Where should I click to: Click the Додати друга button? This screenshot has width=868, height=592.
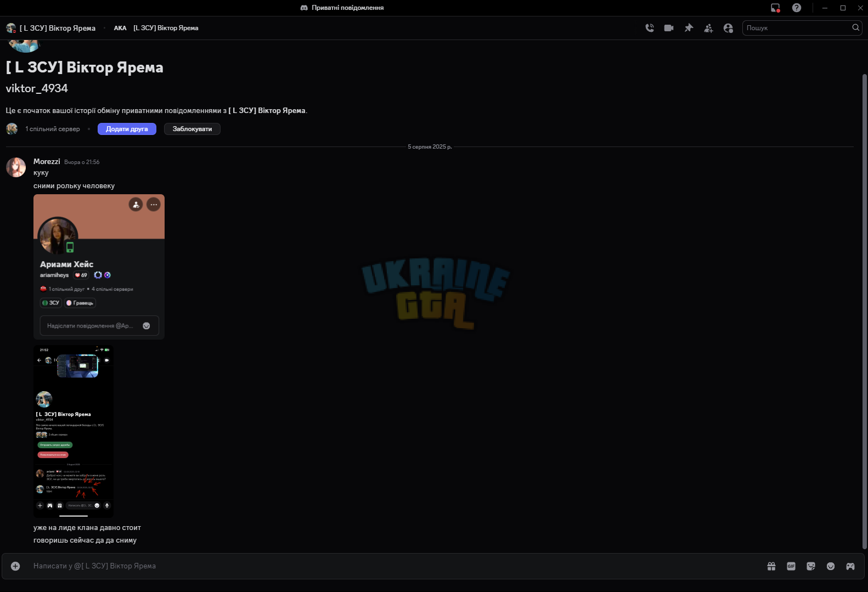(x=127, y=129)
